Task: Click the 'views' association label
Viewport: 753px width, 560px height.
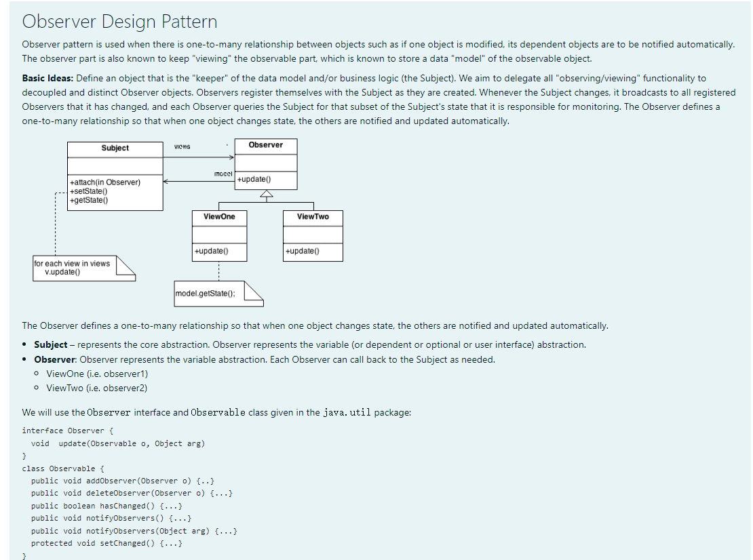Action: [x=182, y=146]
